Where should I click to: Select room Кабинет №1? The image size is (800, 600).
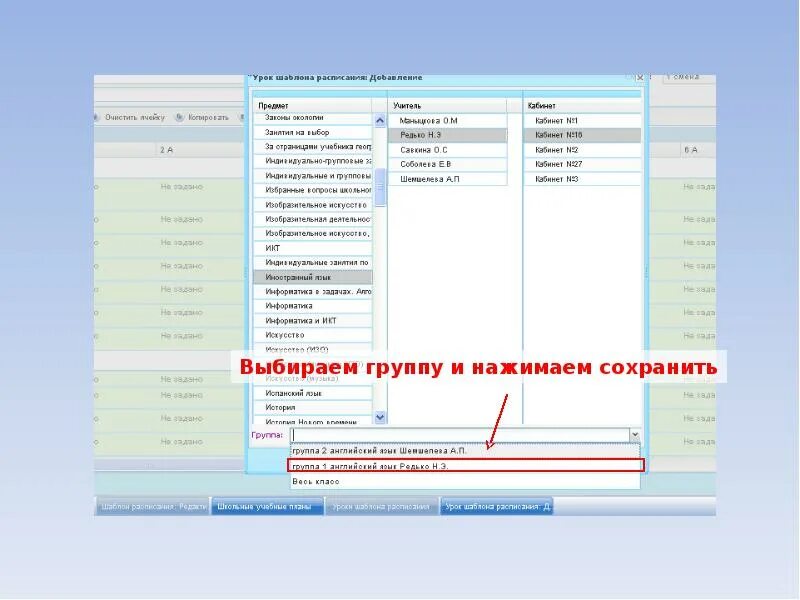point(583,121)
